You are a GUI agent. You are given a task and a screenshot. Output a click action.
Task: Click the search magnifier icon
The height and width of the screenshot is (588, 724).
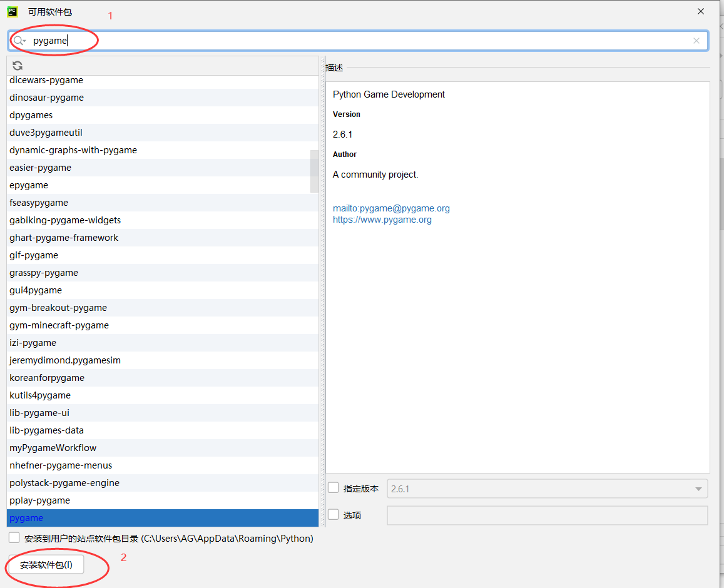tap(19, 41)
